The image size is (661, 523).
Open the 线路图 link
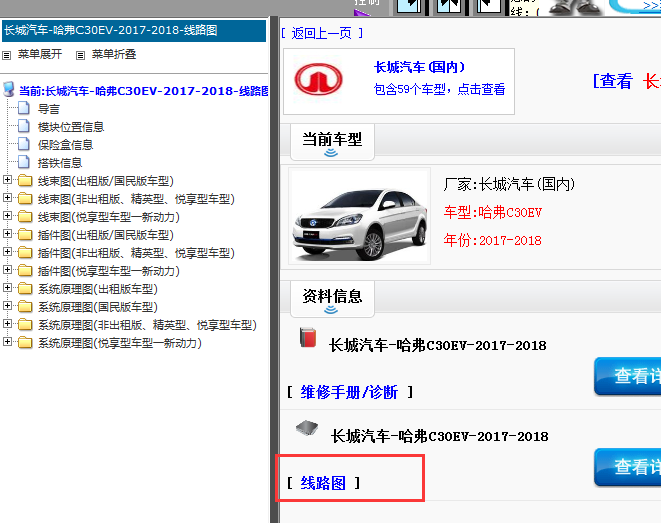coord(323,483)
